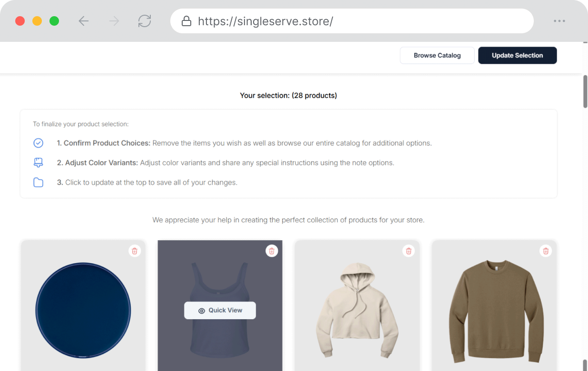The image size is (588, 371).
Task: Click the '1. Confirm Product Choices' instruction
Action: click(244, 143)
